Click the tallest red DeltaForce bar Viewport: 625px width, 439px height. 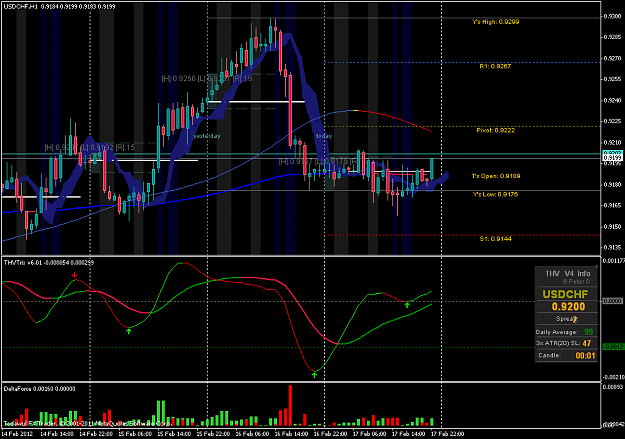(290, 406)
